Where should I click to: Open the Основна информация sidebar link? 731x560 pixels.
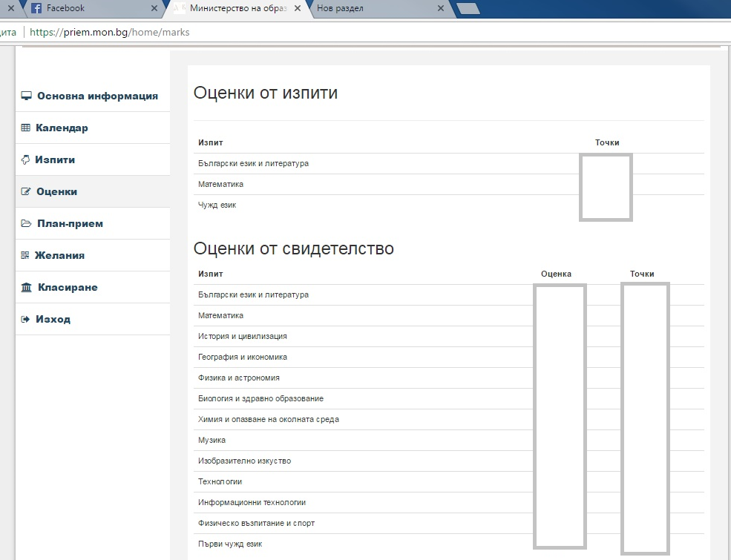(97, 96)
